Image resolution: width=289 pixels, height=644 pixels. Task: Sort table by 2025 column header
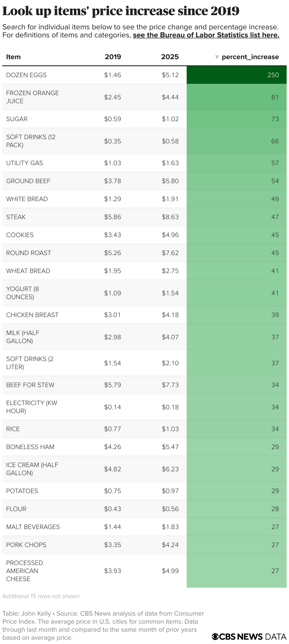[x=170, y=57]
